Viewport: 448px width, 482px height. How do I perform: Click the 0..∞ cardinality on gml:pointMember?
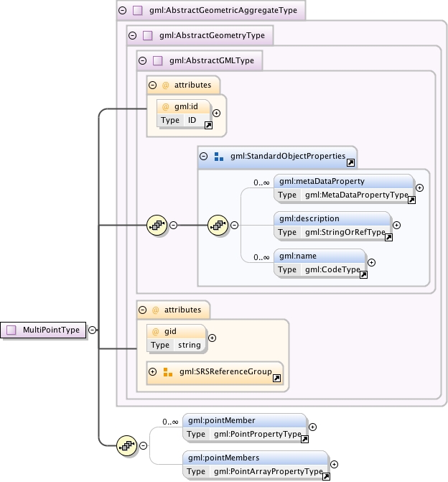170,422
